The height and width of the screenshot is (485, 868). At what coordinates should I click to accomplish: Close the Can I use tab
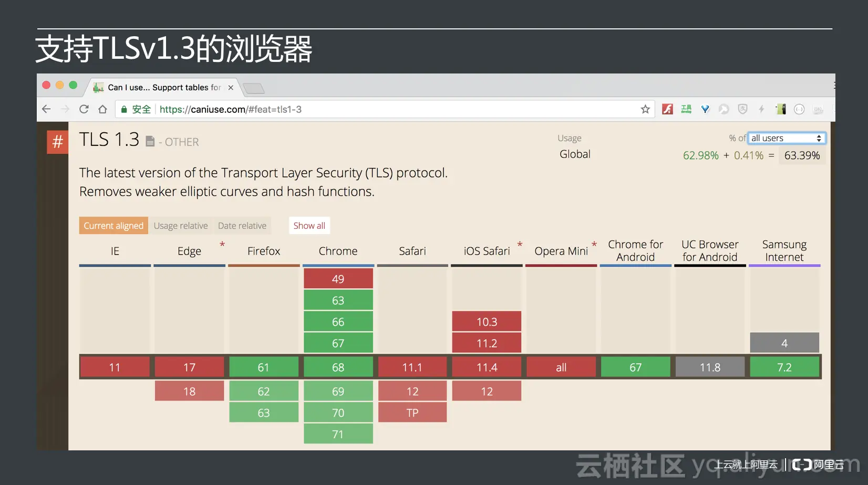(231, 88)
